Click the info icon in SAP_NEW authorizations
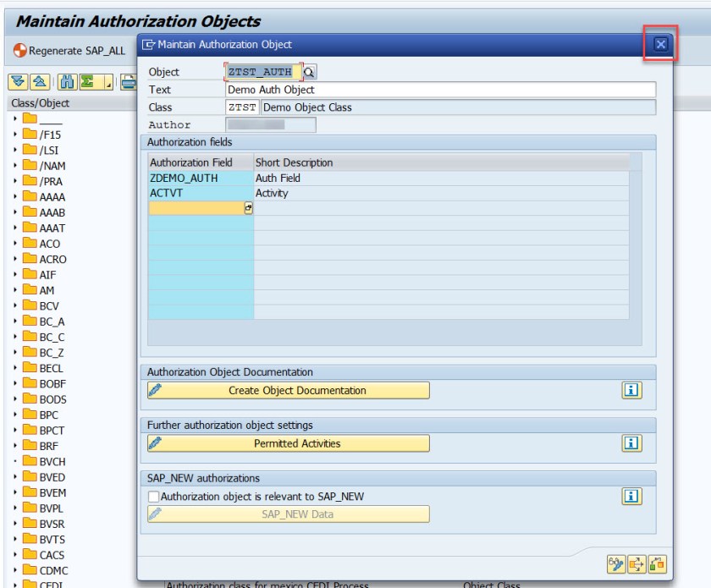 (631, 496)
